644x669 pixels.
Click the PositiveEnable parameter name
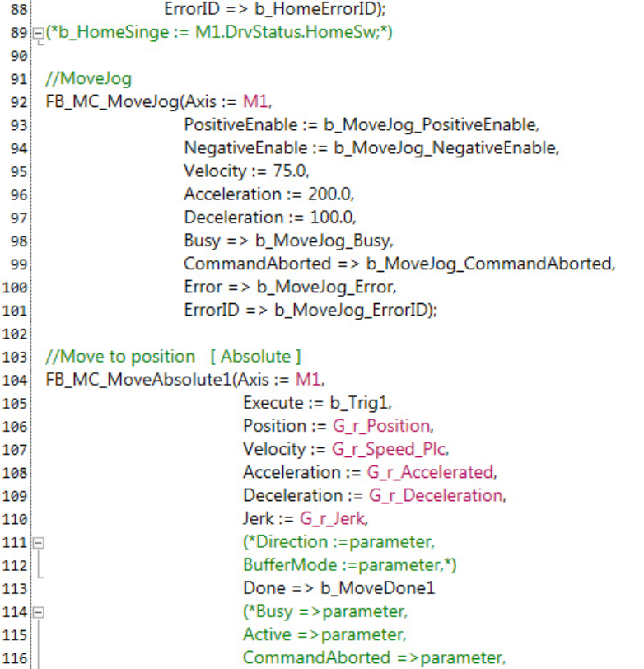[240, 124]
